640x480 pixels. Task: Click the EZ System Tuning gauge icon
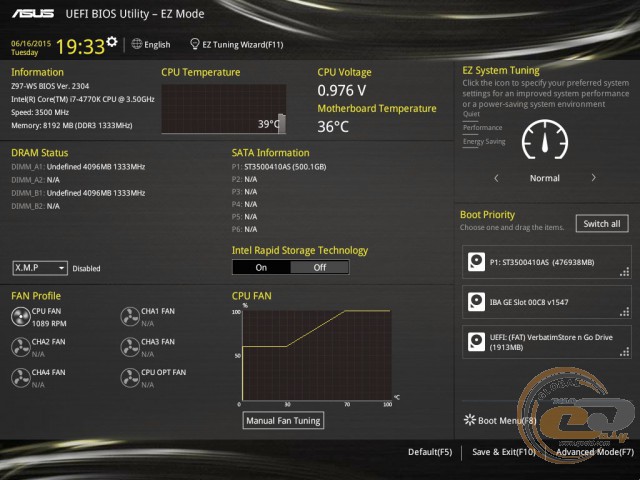click(545, 140)
